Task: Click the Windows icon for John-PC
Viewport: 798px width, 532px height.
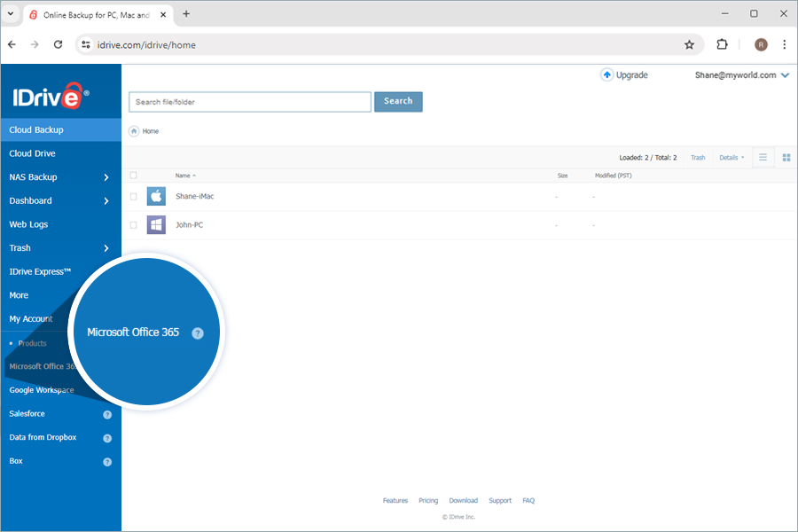Action: coord(156,224)
